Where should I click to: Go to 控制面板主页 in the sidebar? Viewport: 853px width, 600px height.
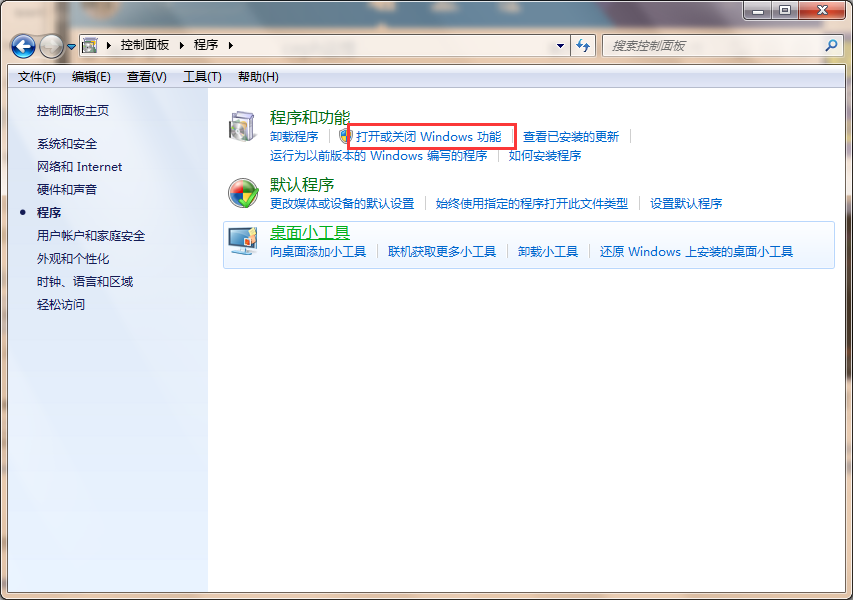coord(73,111)
